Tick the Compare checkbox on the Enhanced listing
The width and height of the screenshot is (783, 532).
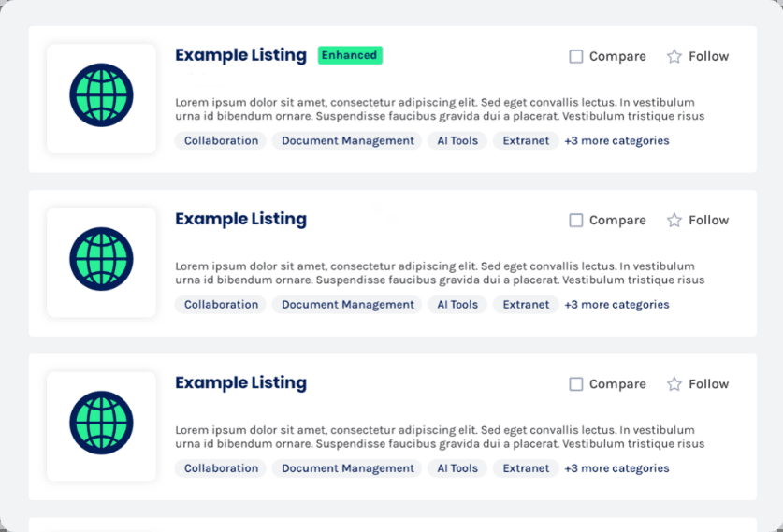click(x=575, y=56)
